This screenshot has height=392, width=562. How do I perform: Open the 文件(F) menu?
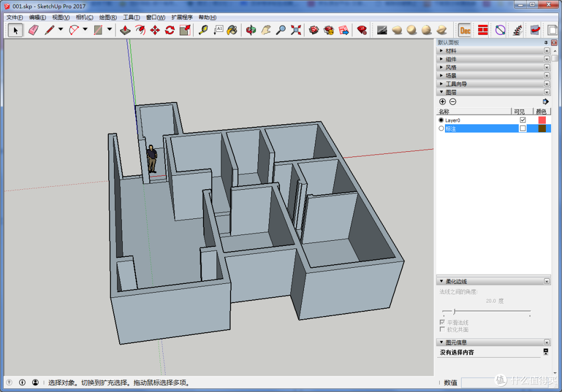coord(15,17)
